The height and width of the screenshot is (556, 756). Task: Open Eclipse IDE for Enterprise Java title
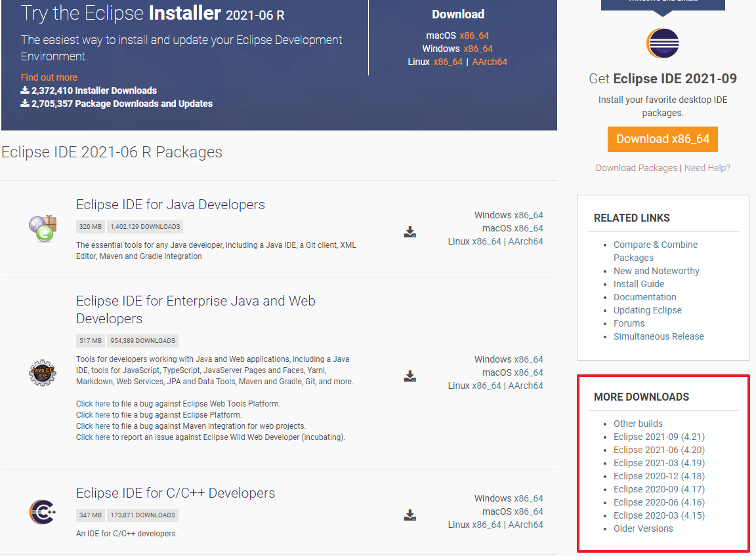click(x=196, y=309)
